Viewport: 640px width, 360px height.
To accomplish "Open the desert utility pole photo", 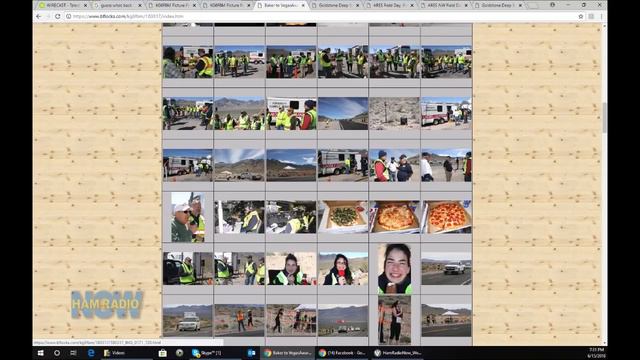I will [394, 113].
